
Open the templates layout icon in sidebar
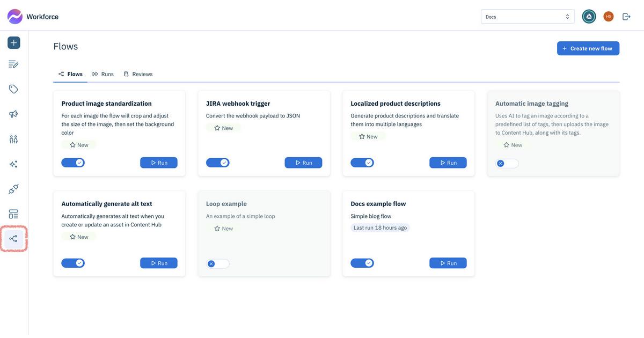click(x=14, y=214)
